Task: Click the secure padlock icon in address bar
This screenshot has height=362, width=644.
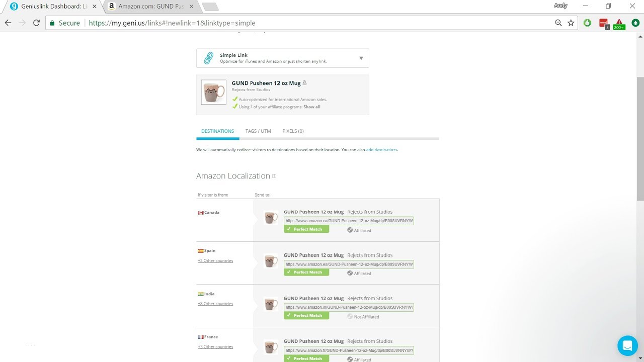Action: (x=52, y=23)
